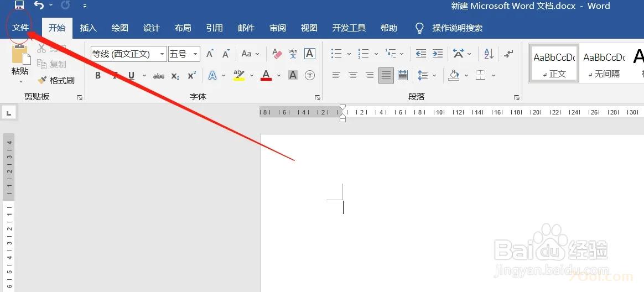Apply bullet list formatting
This screenshot has height=292, width=644.
coord(336,54)
